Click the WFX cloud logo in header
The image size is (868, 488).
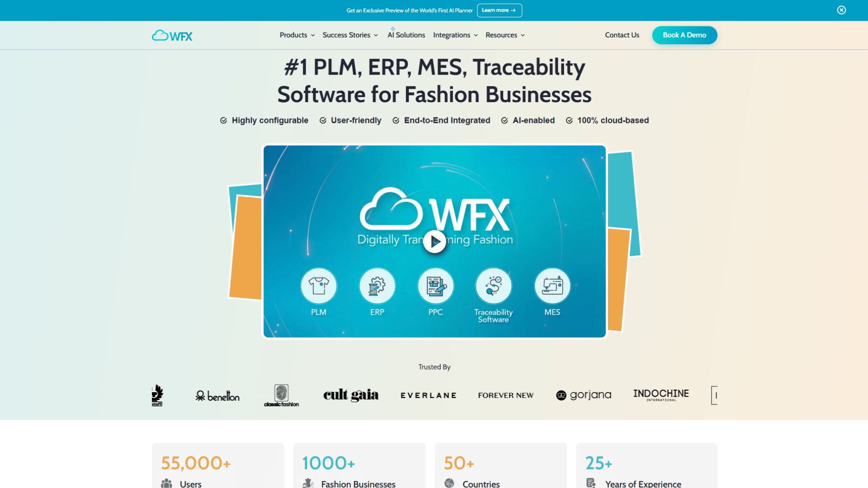(x=172, y=35)
